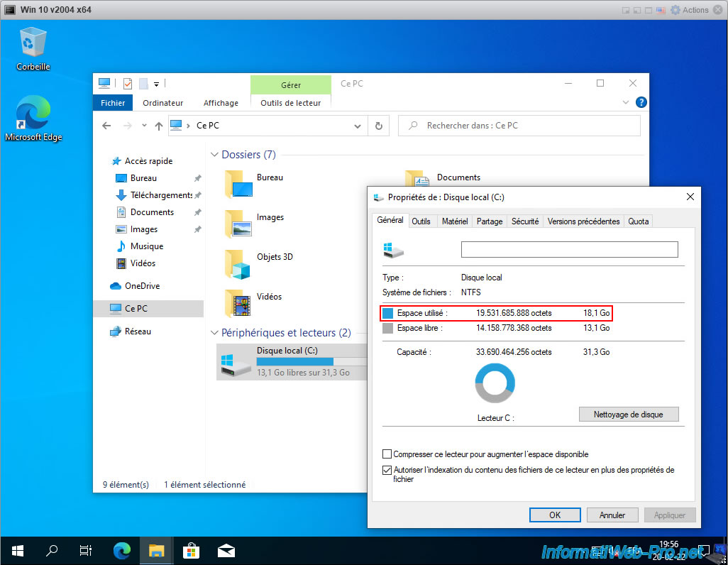Screen dimensions: 728x565
Task: Switch to the Outils tab in properties
Action: [421, 221]
